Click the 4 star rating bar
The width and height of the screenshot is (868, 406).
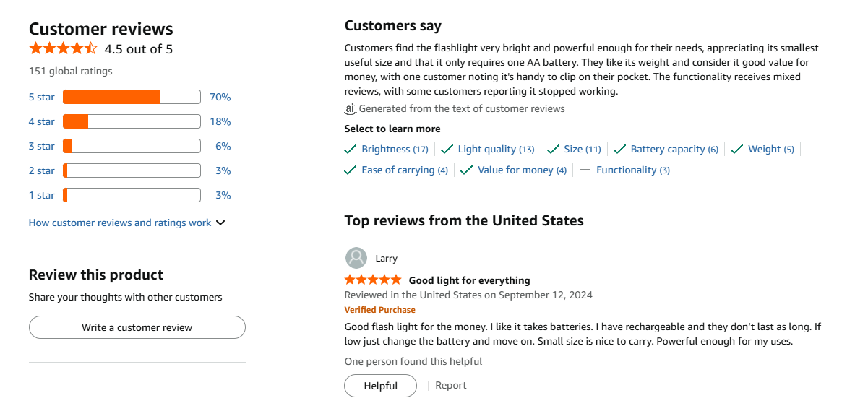(132, 121)
